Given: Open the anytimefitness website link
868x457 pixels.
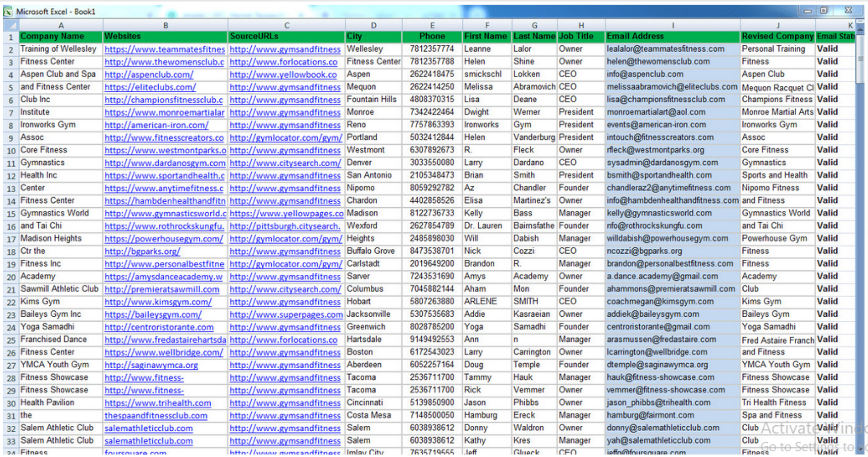Looking at the screenshot, I should pyautogui.click(x=165, y=187).
